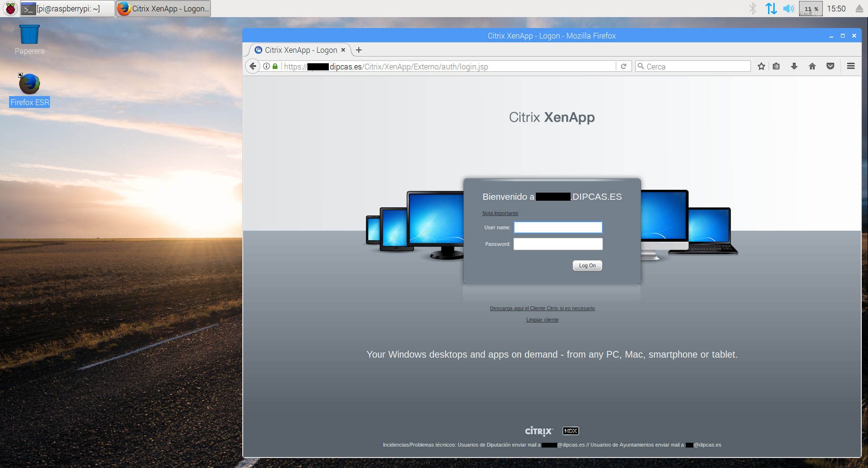Select the Citrix XenApp - Logon tab
The height and width of the screenshot is (468, 868).
[x=300, y=50]
